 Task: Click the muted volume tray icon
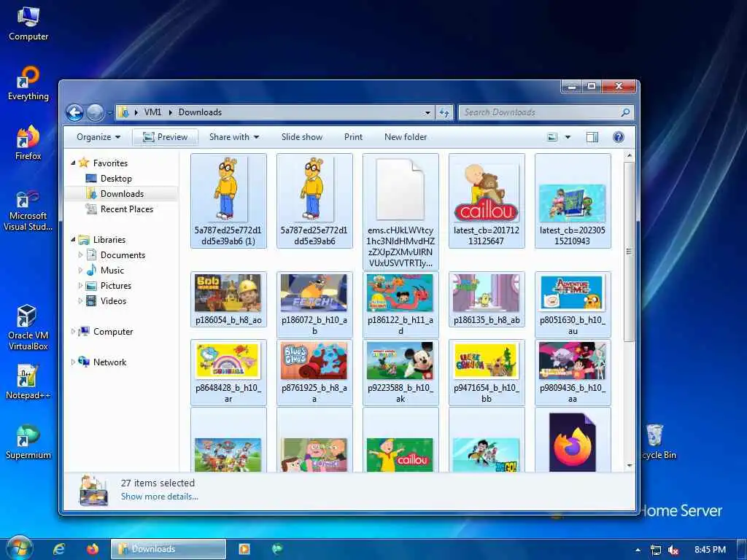(x=673, y=550)
